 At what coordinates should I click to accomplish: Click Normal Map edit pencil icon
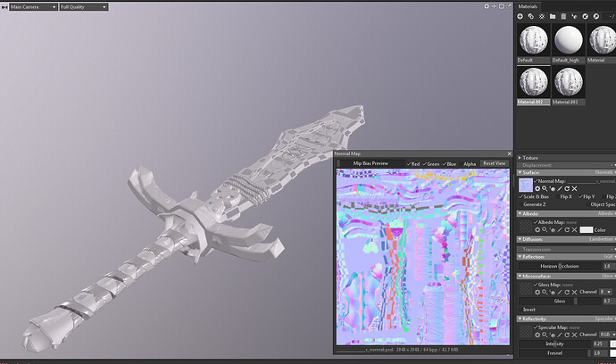point(560,188)
